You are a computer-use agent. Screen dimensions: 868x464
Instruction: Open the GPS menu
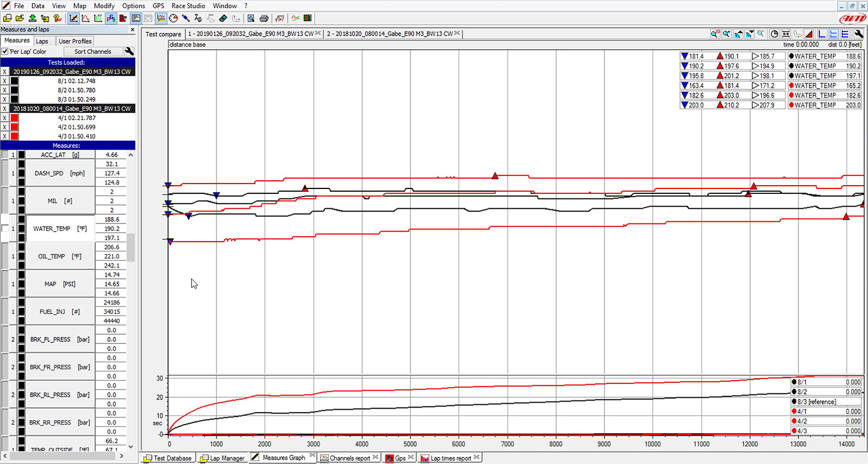158,5
